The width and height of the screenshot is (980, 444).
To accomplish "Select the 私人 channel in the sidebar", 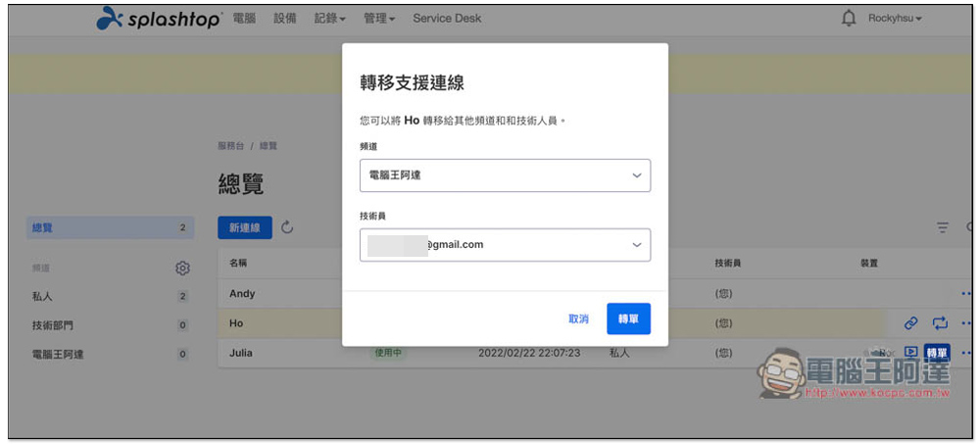I will point(42,296).
